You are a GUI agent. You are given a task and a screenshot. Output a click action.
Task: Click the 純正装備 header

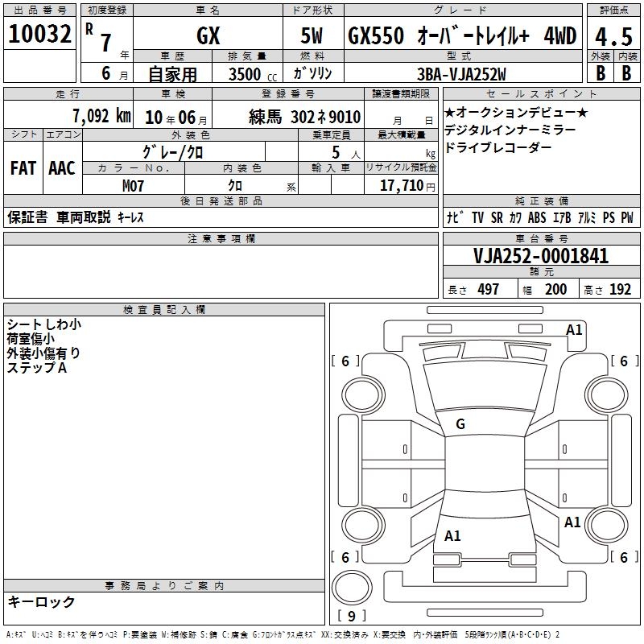coord(541,201)
